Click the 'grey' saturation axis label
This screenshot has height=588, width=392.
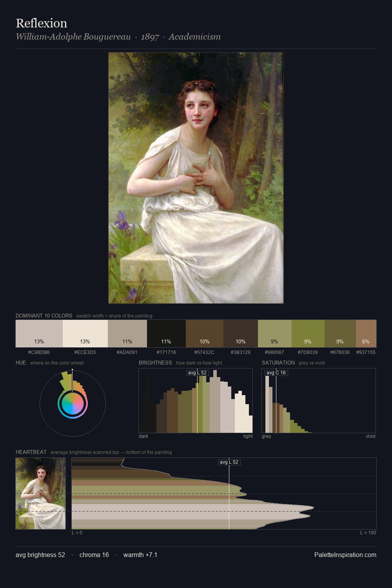coord(267,436)
